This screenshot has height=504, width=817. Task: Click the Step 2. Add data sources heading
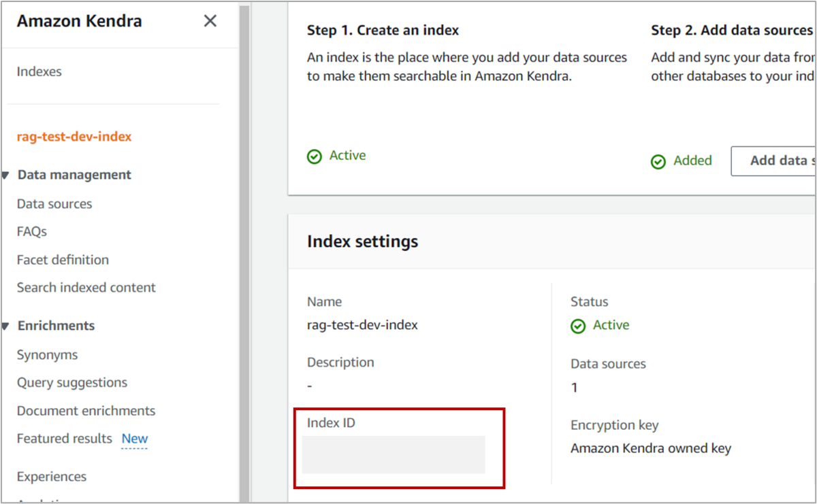[x=733, y=30]
